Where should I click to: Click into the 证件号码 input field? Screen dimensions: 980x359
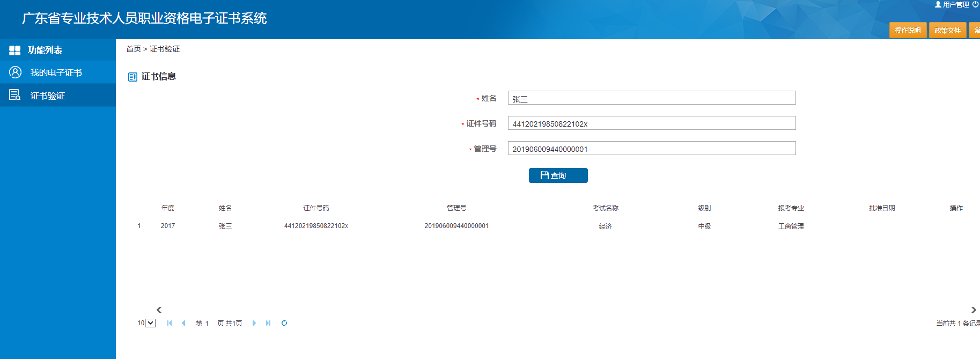(651, 123)
